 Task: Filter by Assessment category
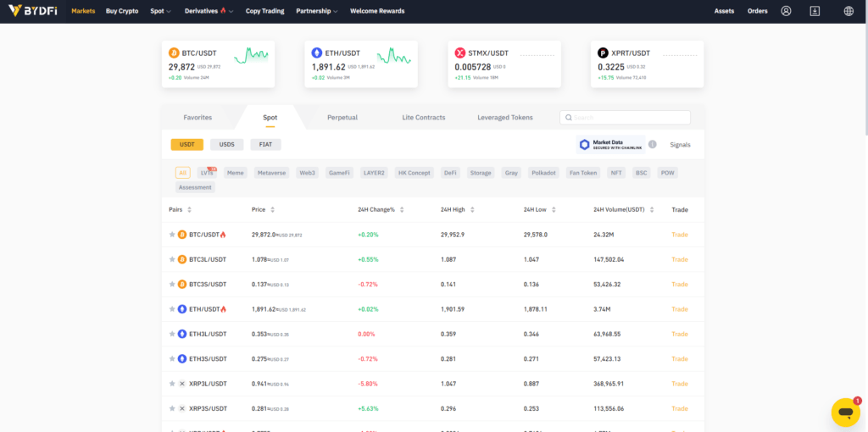(195, 187)
